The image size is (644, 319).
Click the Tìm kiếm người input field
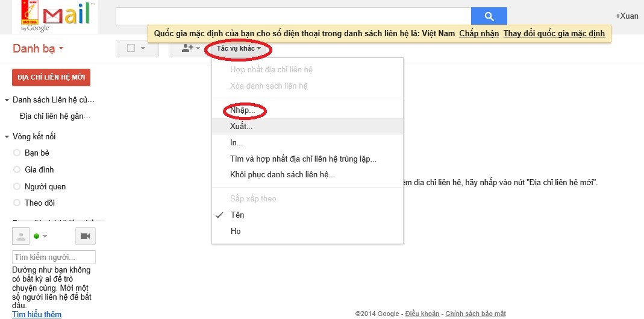[54, 257]
